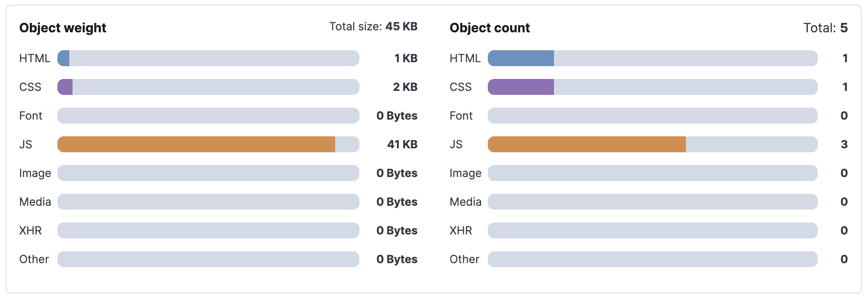
Task: Click the orange JS bar in Object weight
Action: tap(196, 144)
